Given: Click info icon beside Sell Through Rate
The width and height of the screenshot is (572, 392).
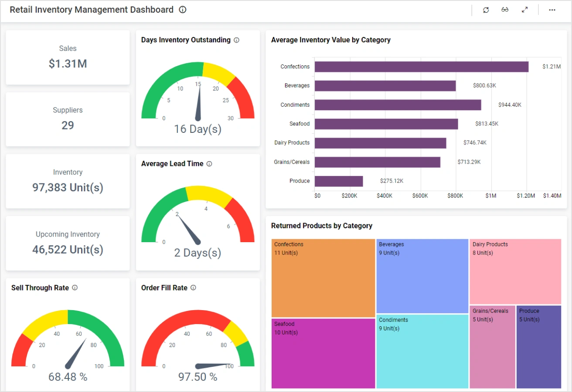Looking at the screenshot, I should (x=75, y=288).
